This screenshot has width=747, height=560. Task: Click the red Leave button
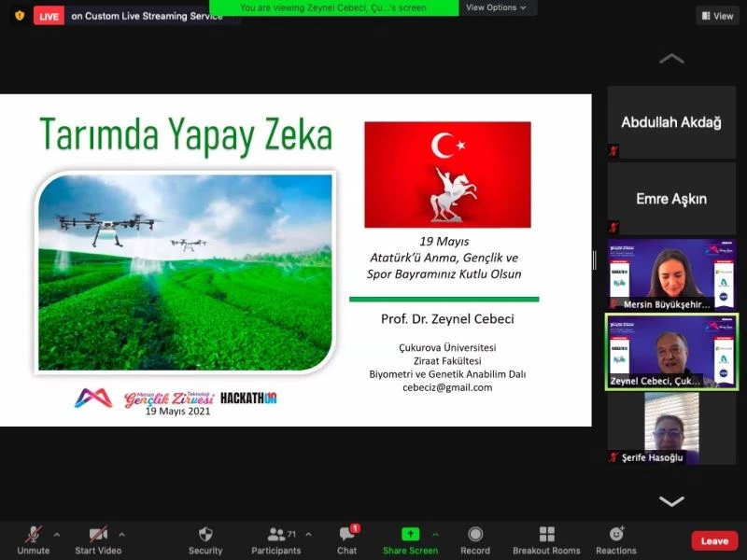pos(714,541)
